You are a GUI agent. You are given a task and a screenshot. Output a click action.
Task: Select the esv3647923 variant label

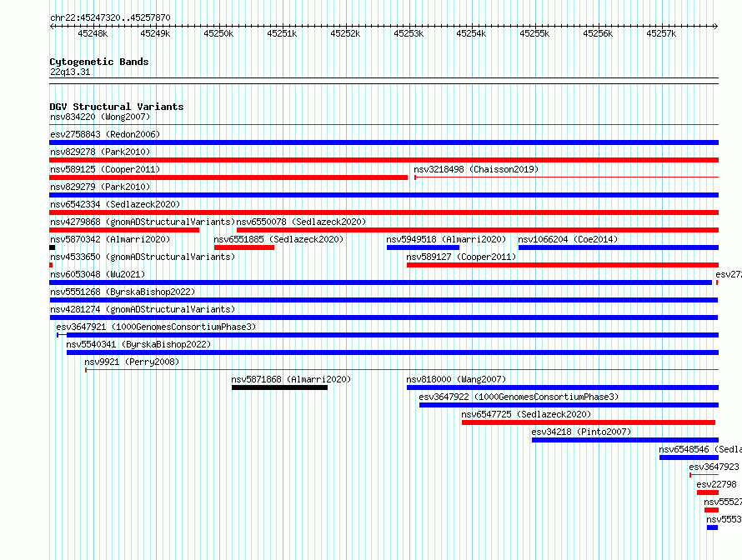714,467
